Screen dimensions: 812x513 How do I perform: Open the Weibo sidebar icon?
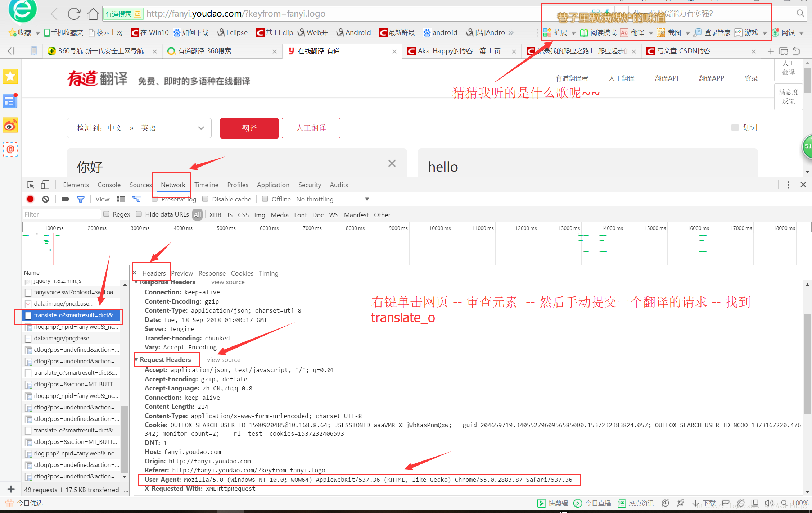tap(10, 125)
